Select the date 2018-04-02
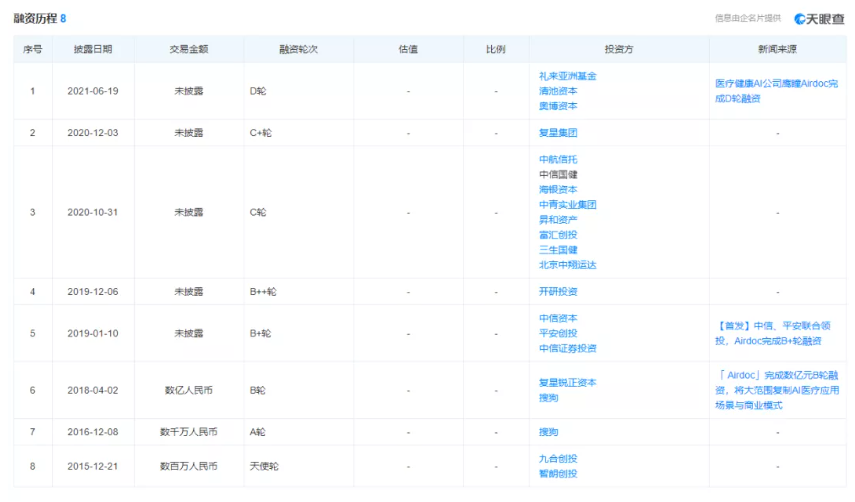855x502 pixels. click(93, 390)
